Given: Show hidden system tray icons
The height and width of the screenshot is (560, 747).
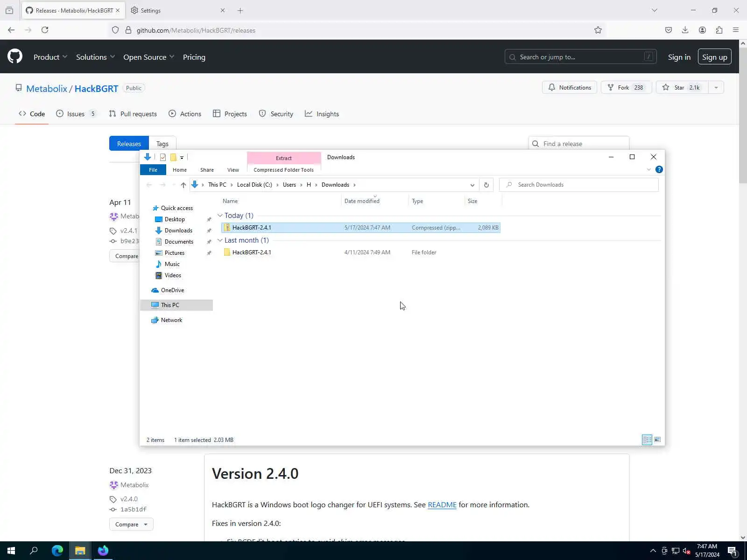Looking at the screenshot, I should click(653, 551).
